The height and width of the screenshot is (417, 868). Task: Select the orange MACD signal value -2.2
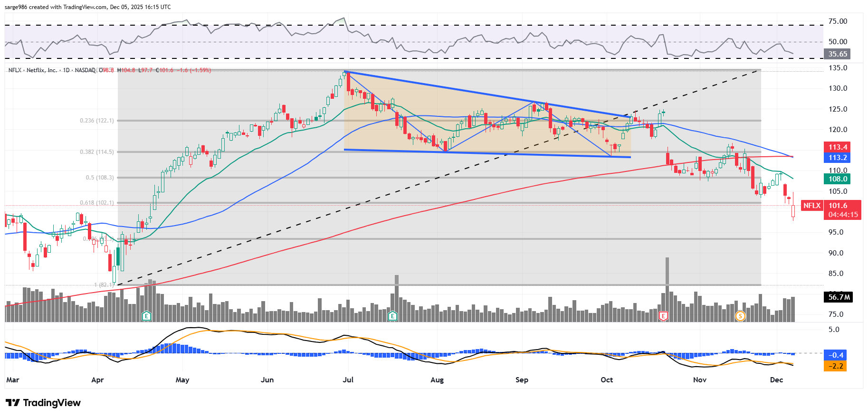(x=836, y=366)
